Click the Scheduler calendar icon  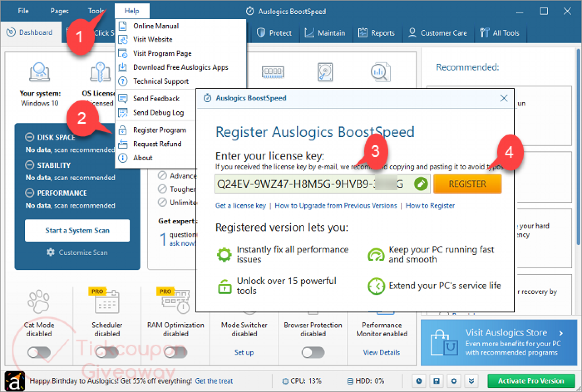point(107,302)
